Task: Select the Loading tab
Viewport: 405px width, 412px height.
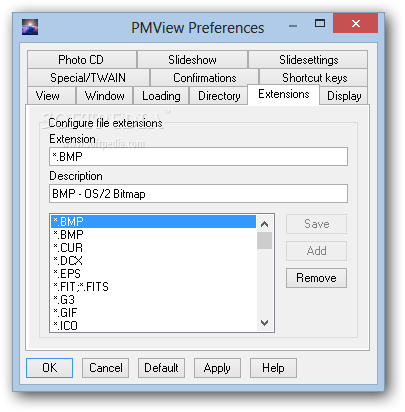Action: 161,96
